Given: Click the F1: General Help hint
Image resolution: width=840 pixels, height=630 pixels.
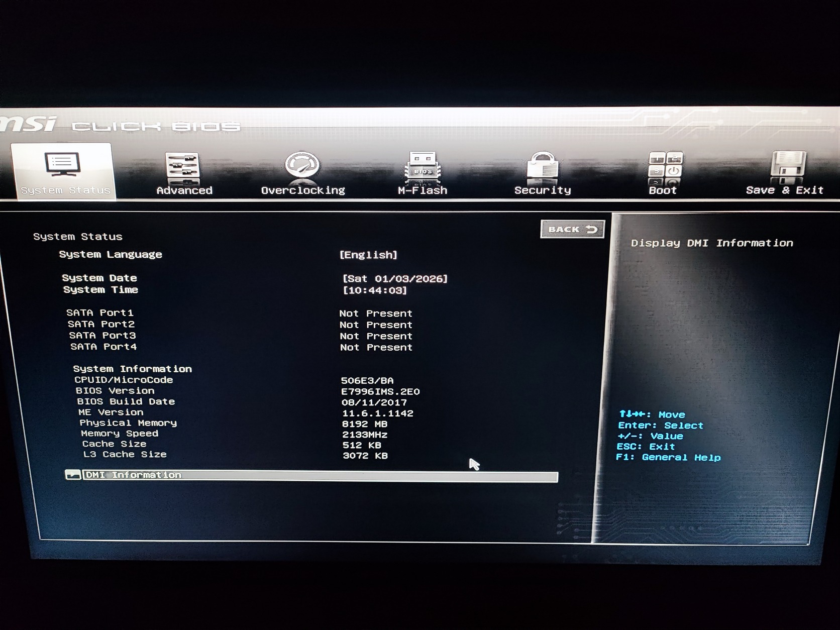Looking at the screenshot, I should pos(668,457).
